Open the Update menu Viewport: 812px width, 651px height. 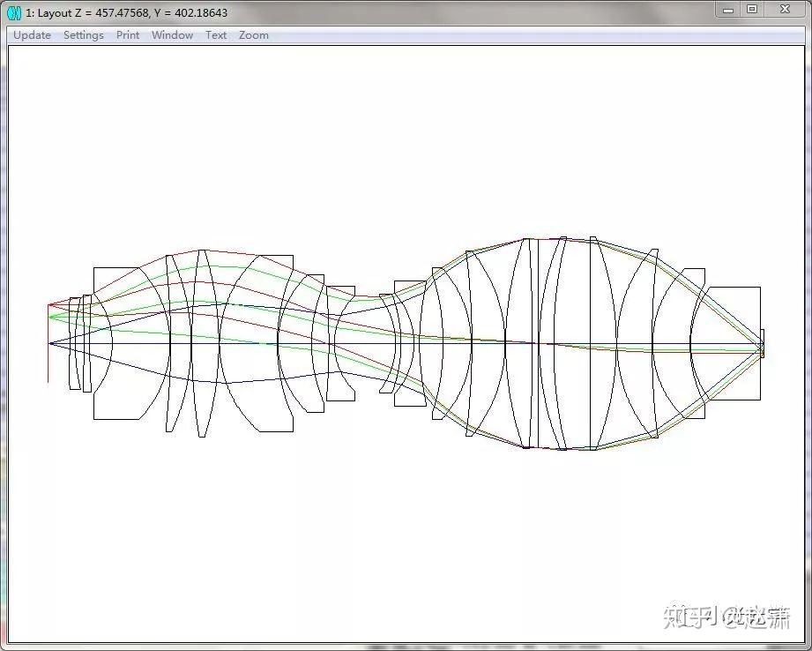pos(32,35)
